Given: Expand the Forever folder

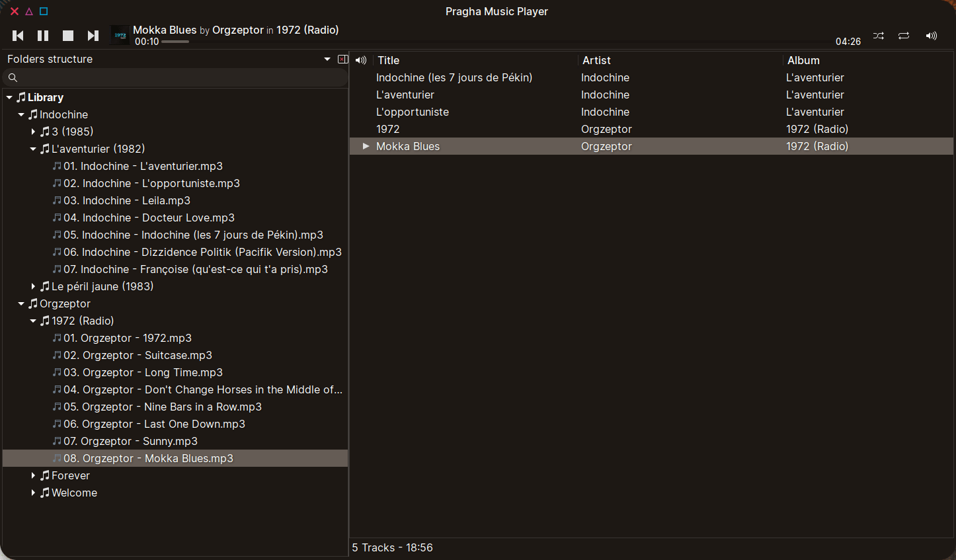Looking at the screenshot, I should (x=33, y=476).
